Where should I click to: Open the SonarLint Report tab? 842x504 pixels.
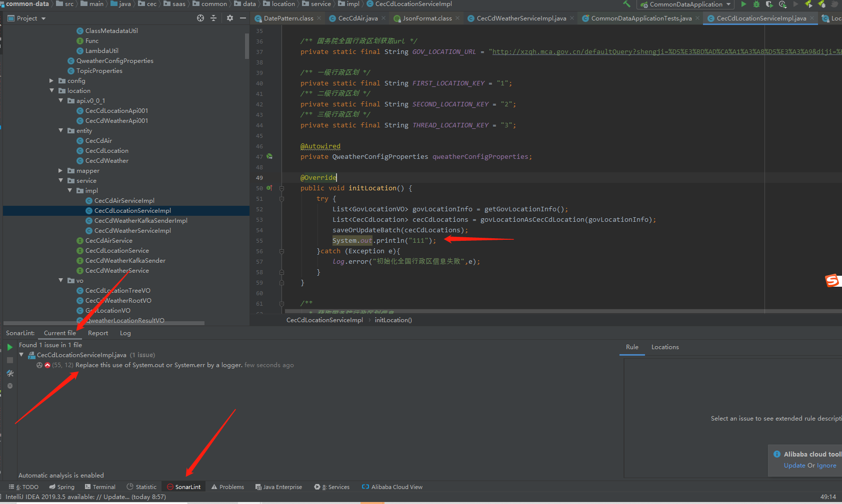click(x=98, y=333)
